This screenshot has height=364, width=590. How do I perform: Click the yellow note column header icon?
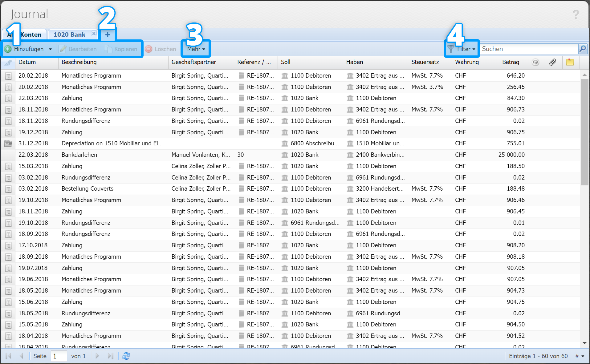pos(570,62)
